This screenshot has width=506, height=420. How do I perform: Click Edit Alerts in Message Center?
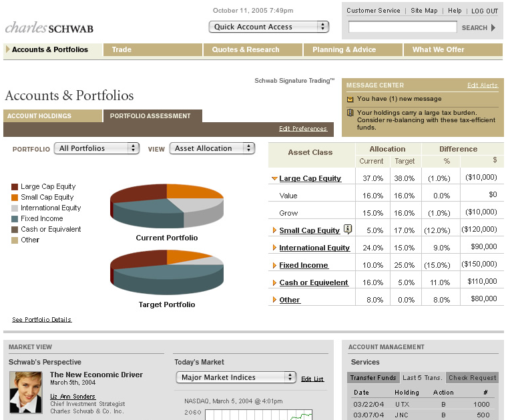(x=483, y=85)
